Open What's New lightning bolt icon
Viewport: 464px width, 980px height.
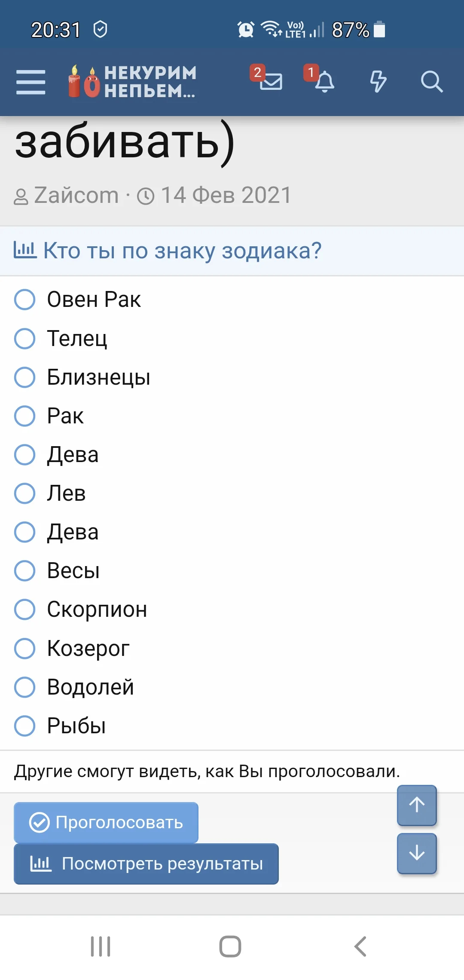[379, 82]
